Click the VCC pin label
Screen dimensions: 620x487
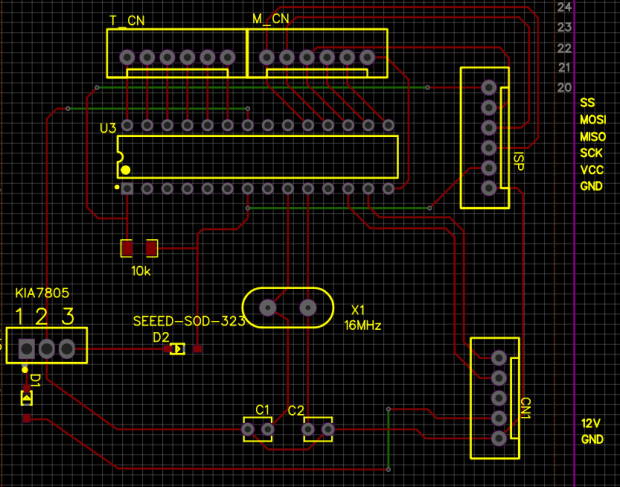(592, 170)
